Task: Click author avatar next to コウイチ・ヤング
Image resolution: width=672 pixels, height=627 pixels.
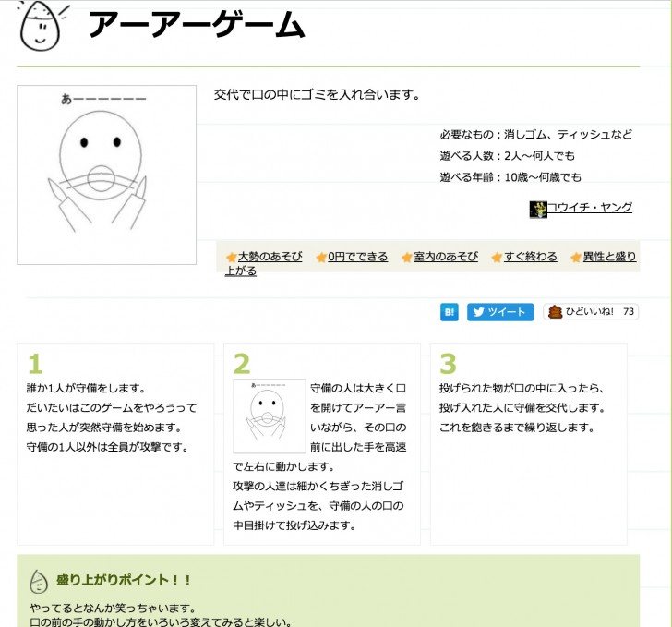Action: [538, 210]
